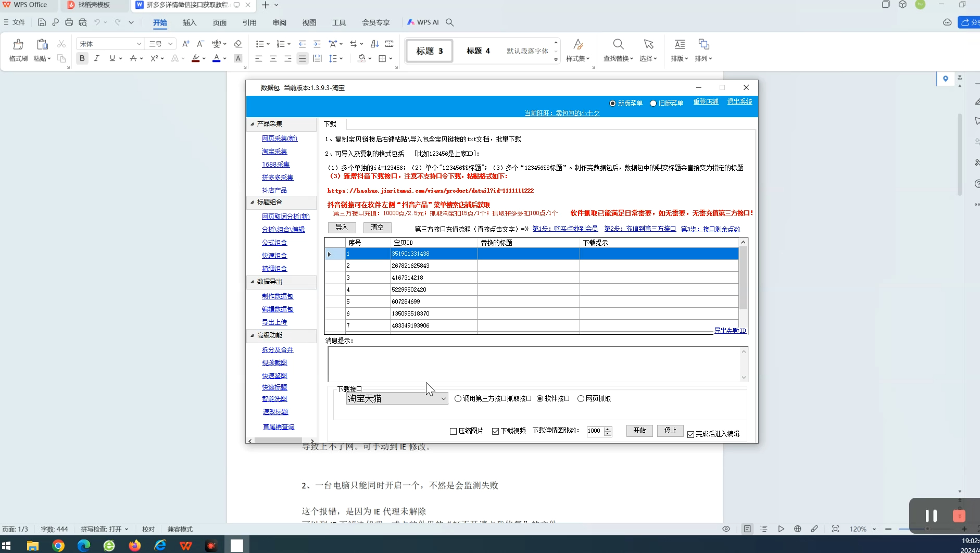Image resolution: width=980 pixels, height=553 pixels.
Task: Open Find and Replace magnifier icon
Action: (618, 44)
